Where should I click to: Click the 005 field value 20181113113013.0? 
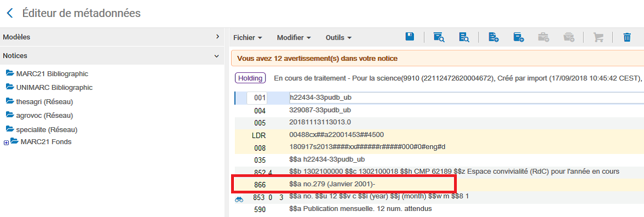pos(320,123)
